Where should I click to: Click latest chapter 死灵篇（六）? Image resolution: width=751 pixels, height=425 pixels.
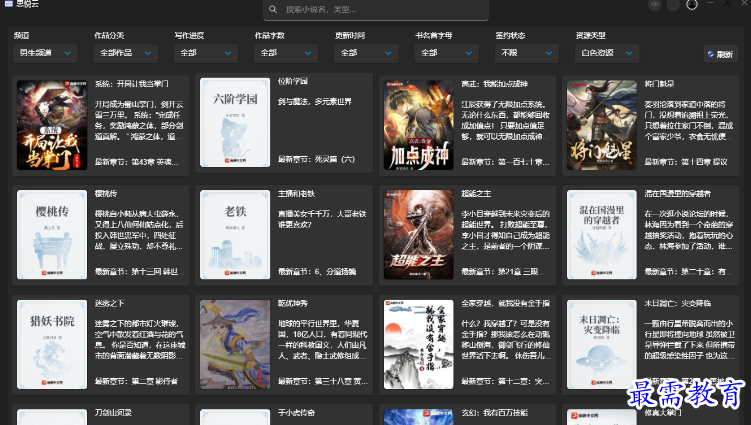tap(316, 160)
